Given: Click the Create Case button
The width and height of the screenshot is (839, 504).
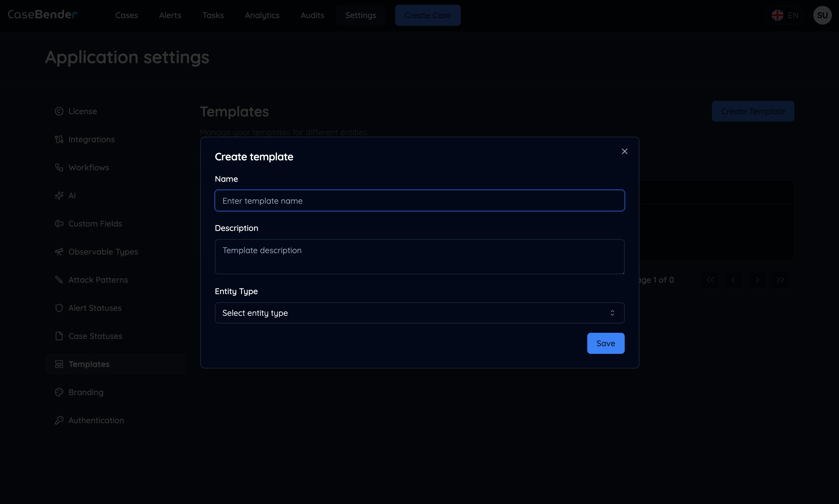Looking at the screenshot, I should (428, 15).
